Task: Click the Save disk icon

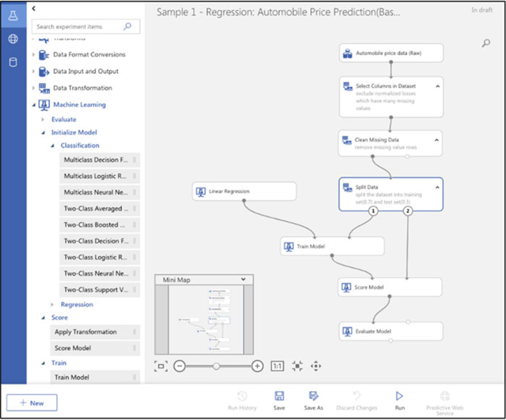Action: coord(279,396)
